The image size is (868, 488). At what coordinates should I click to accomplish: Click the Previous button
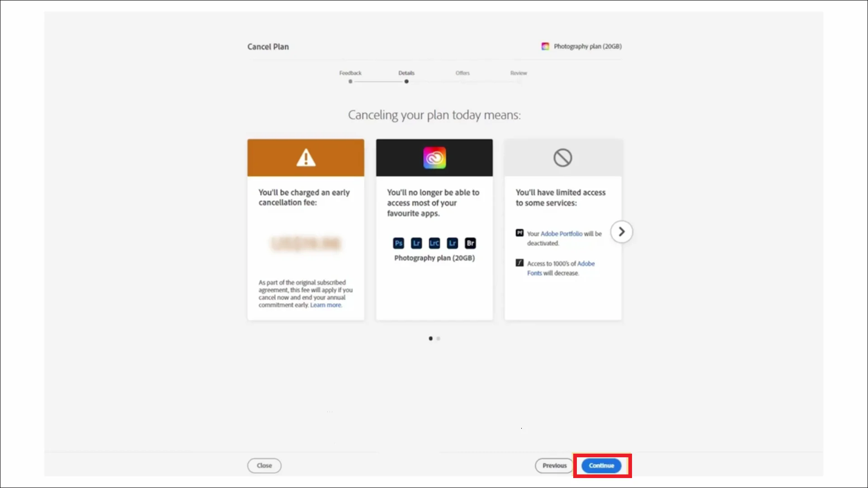pos(554,465)
